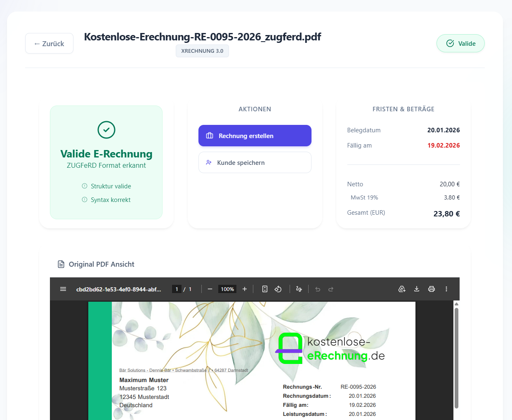This screenshot has height=420, width=512.
Task: Undo the last annotation
Action: 317,289
